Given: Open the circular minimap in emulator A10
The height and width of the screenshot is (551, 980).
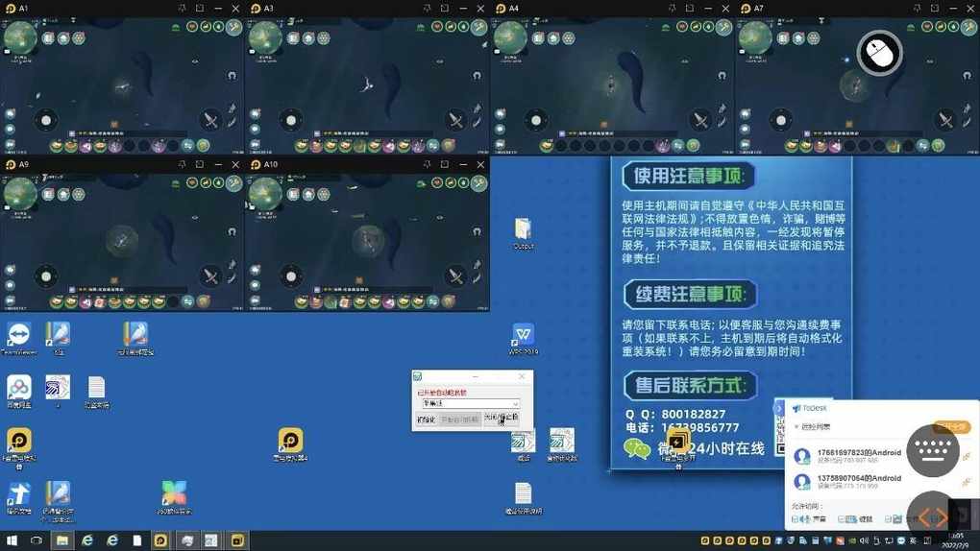Looking at the screenshot, I should tap(265, 194).
